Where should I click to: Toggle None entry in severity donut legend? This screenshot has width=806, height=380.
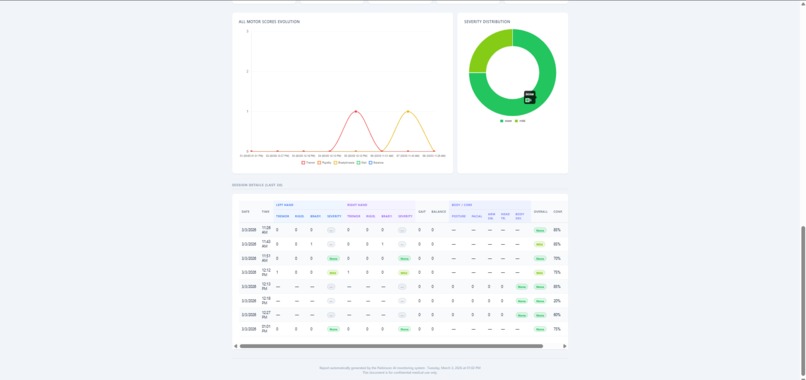coord(506,121)
